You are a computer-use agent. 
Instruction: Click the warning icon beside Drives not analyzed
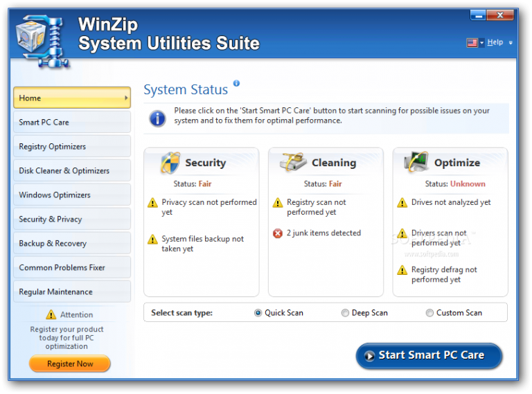(x=402, y=203)
